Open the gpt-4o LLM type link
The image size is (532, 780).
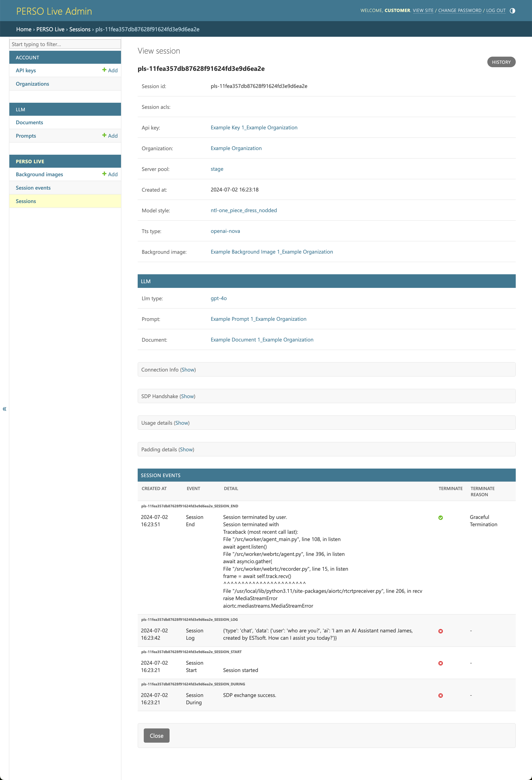click(x=218, y=298)
